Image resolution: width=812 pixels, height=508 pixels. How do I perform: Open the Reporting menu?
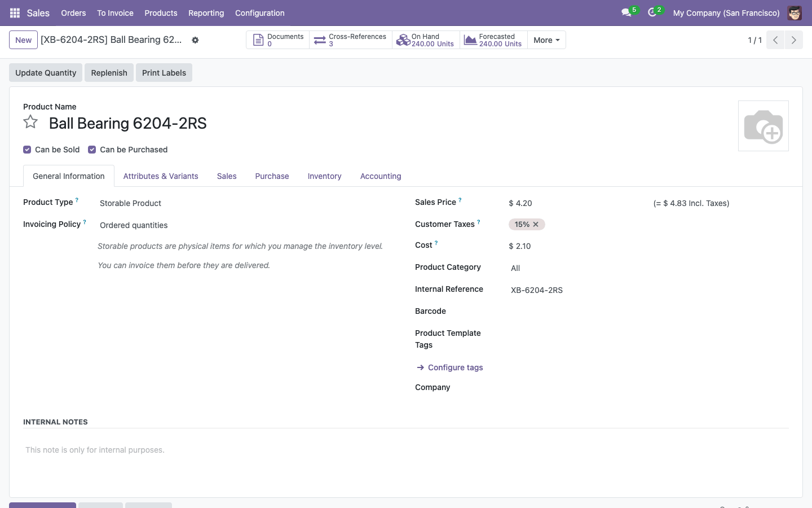(x=206, y=13)
